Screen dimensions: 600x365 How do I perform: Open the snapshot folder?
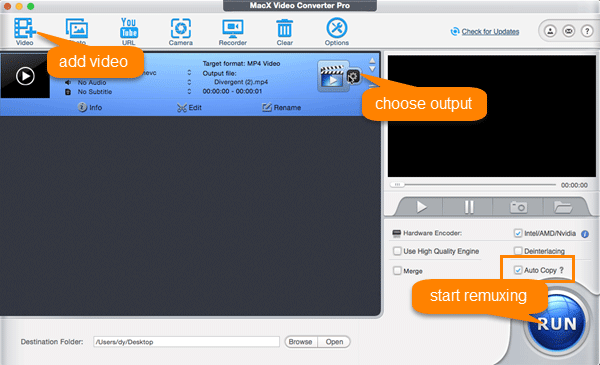click(563, 207)
